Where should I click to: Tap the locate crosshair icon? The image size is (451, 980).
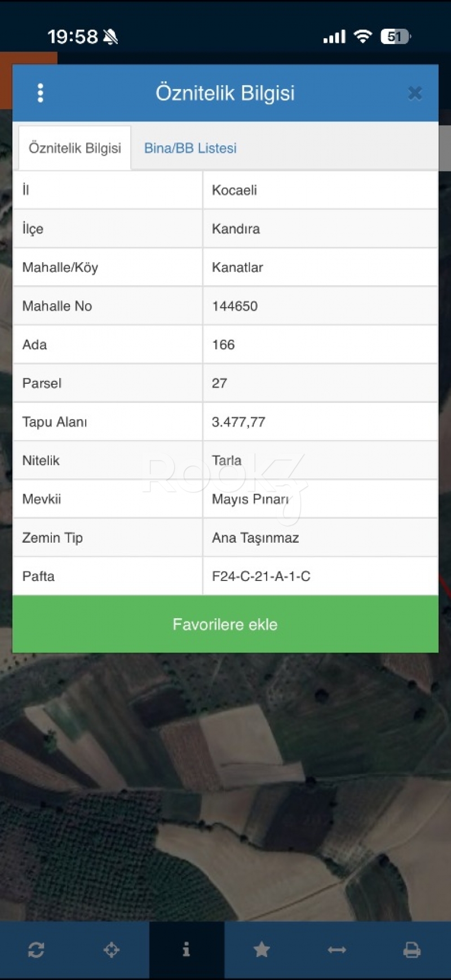point(112,950)
